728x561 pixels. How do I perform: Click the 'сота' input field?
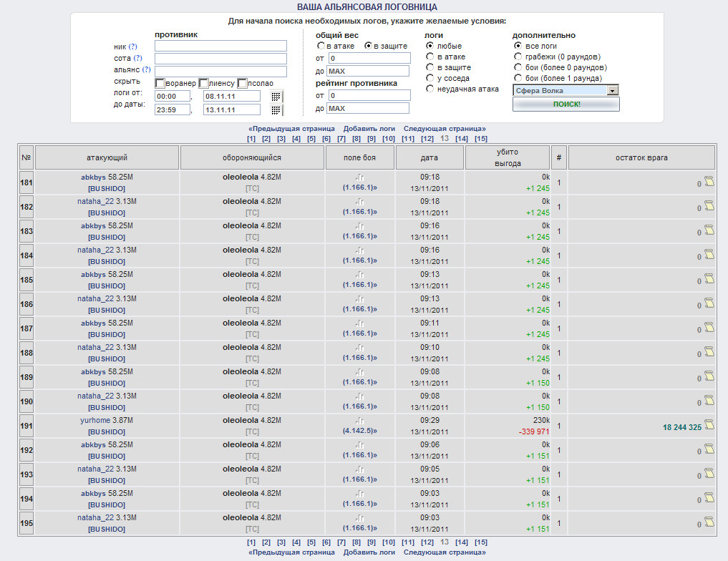220,59
